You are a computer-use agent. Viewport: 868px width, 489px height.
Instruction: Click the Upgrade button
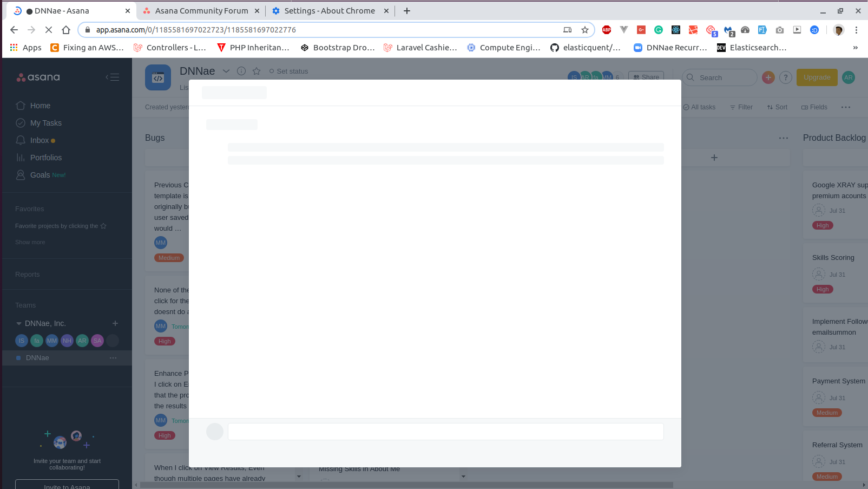(x=817, y=77)
